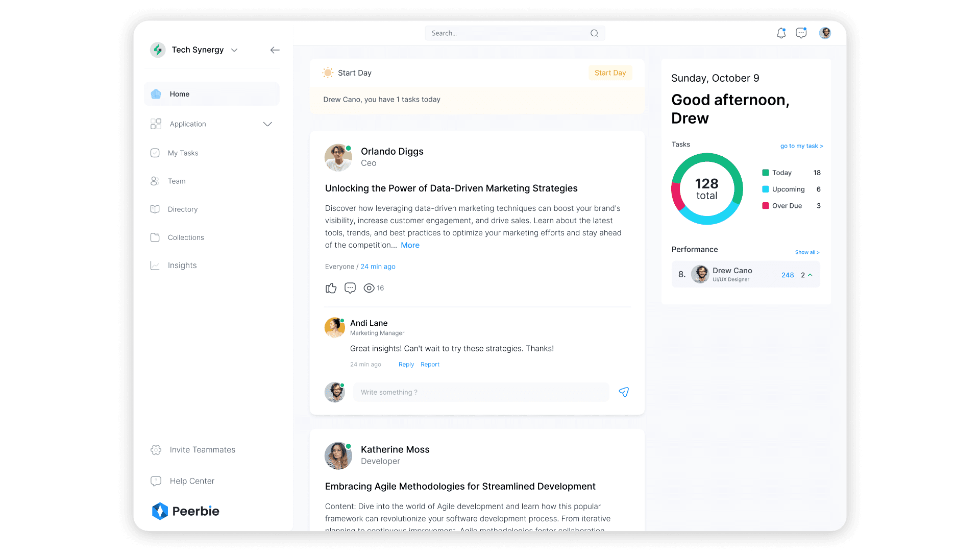Go to Insights in the sidebar
The height and width of the screenshot is (552, 980).
pos(182,266)
